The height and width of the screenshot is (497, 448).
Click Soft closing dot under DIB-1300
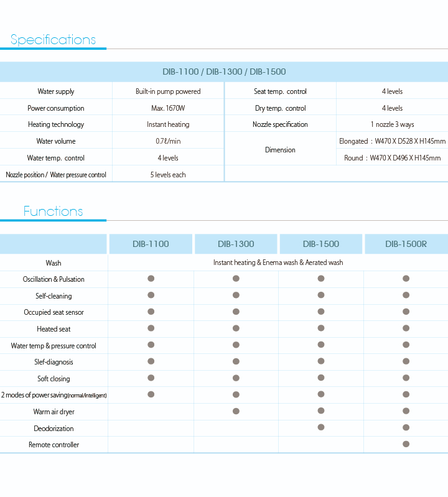pyautogui.click(x=236, y=378)
